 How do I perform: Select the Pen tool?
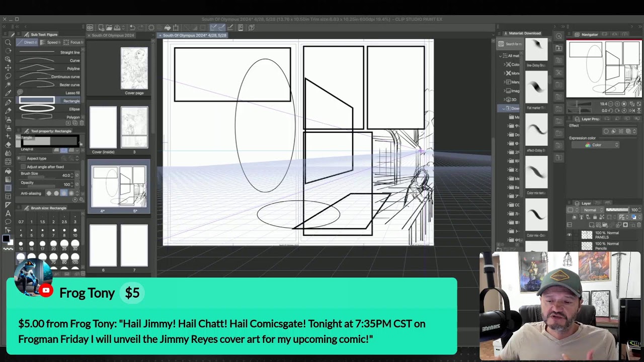[x=8, y=102]
